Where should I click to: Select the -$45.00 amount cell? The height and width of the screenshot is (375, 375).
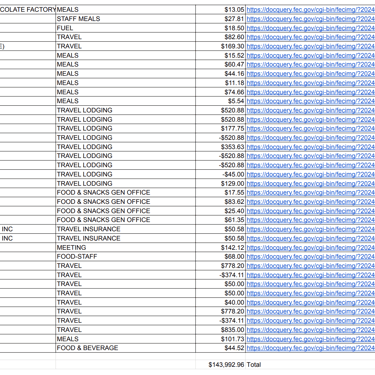(x=221, y=174)
